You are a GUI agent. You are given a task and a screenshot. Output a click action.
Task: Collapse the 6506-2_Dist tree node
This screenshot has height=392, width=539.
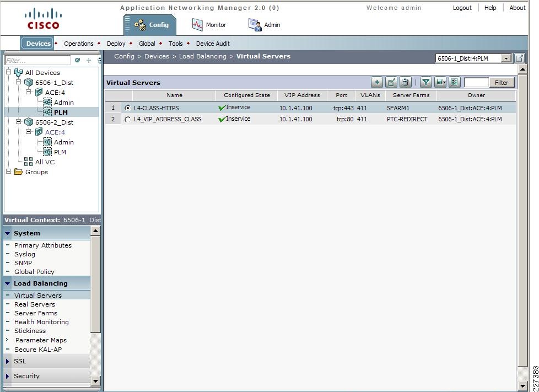19,121
